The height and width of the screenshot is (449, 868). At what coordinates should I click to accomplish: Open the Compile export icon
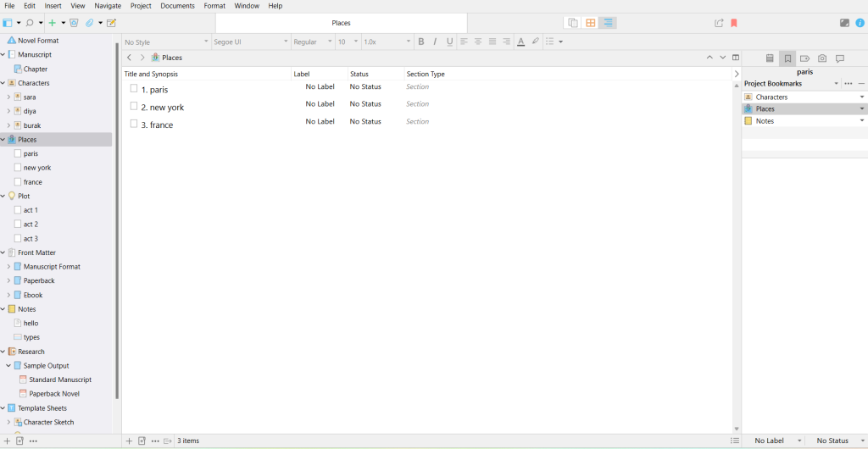719,23
